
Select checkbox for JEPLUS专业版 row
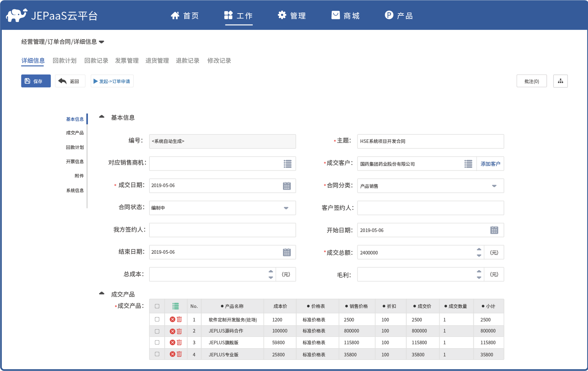coord(157,354)
